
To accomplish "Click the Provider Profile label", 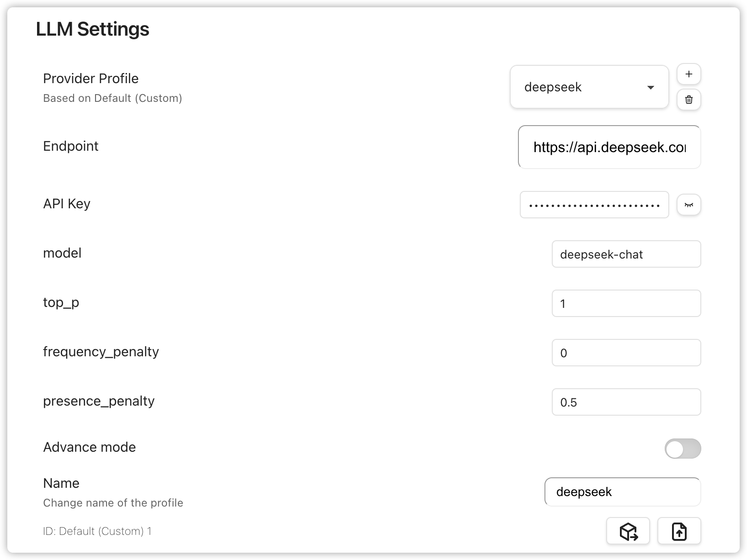I will click(x=91, y=79).
